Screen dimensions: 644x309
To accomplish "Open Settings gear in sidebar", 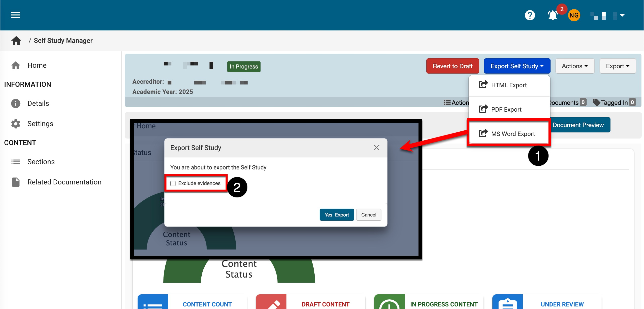I will [x=40, y=124].
